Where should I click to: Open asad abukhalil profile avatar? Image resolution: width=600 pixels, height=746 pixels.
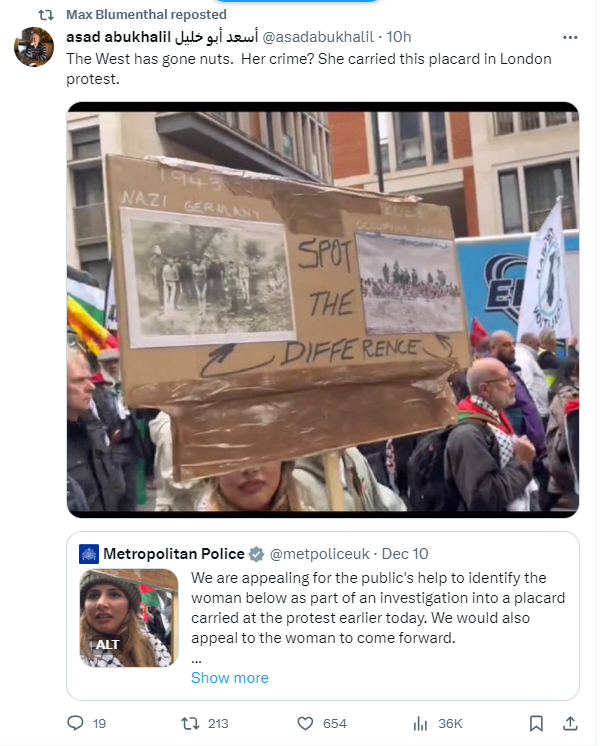[34, 47]
